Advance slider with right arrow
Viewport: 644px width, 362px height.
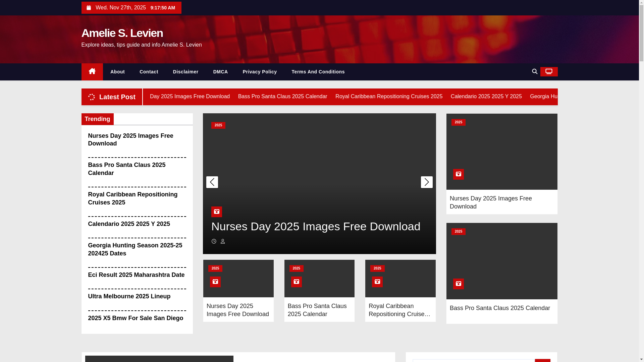click(427, 182)
